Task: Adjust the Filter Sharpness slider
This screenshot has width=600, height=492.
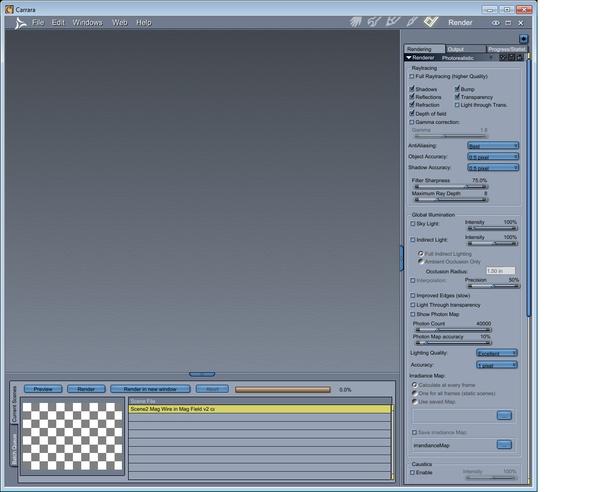Action: coord(451,187)
